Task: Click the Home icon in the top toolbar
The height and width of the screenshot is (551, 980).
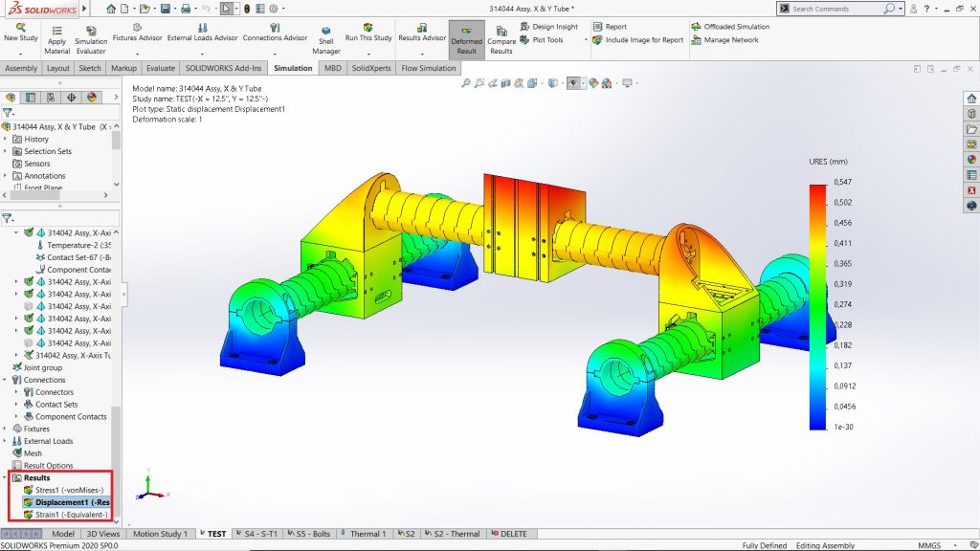Action: pyautogui.click(x=111, y=9)
